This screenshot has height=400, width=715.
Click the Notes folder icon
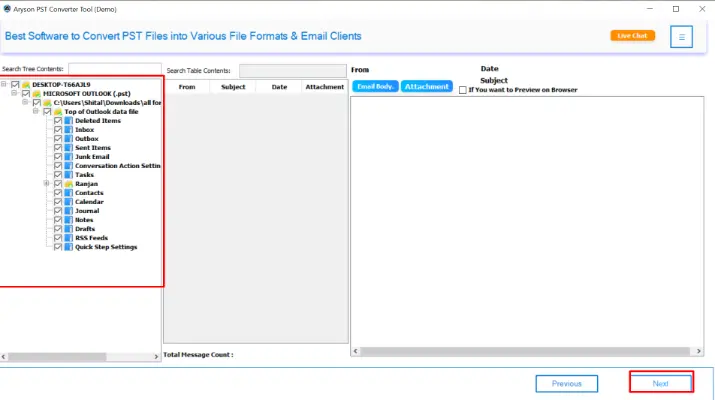click(69, 220)
